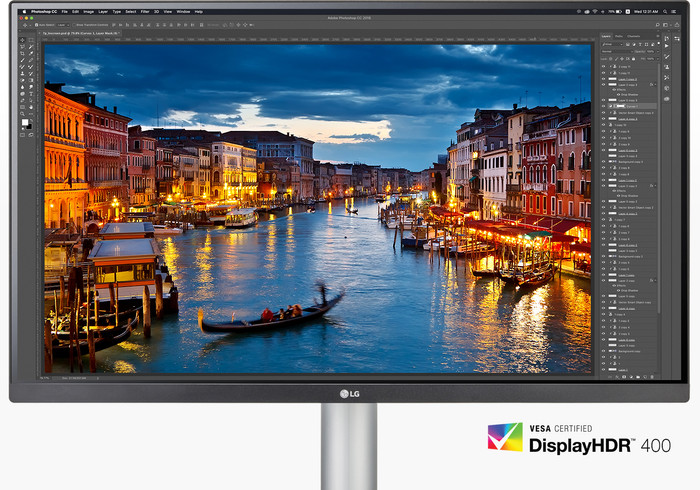
Task: Hide the Curves 1 layer
Action: tap(604, 106)
